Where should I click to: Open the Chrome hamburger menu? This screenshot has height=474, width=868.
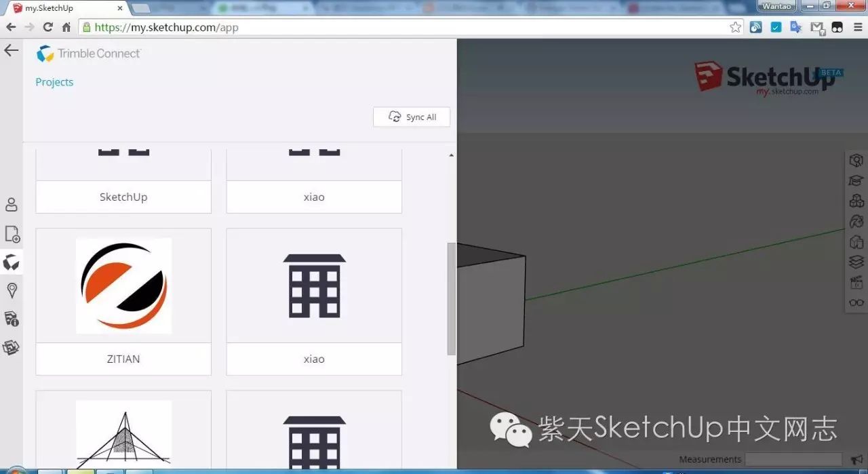858,27
